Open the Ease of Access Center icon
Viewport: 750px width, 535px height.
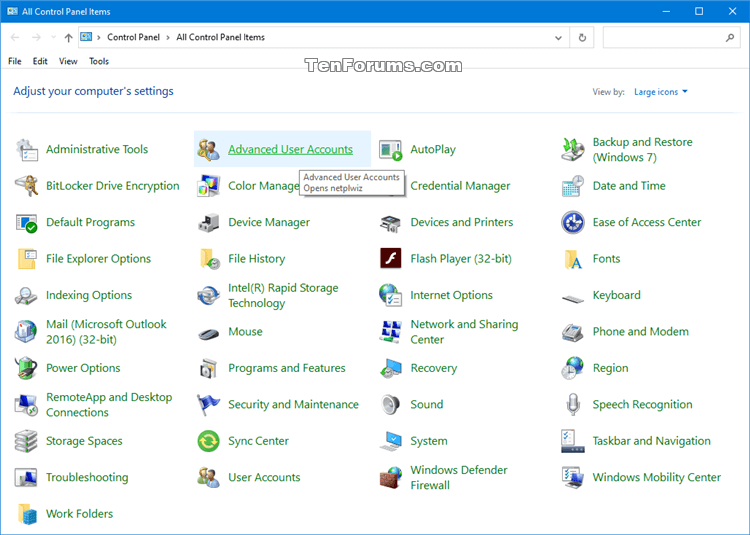[573, 222]
